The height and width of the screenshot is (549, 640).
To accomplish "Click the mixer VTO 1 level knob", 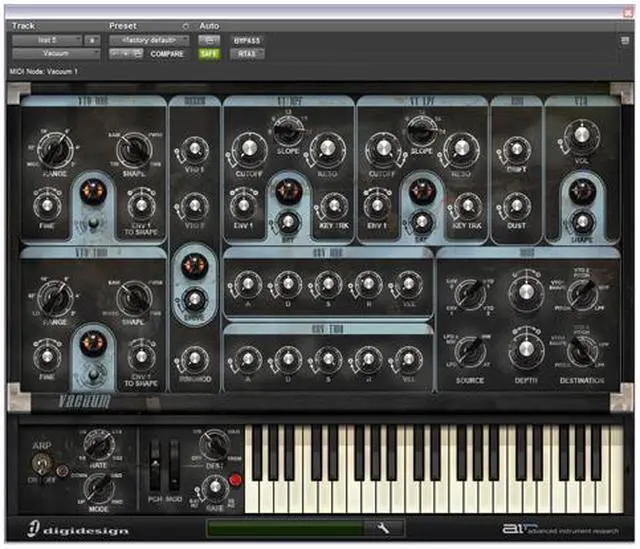I will click(x=194, y=150).
